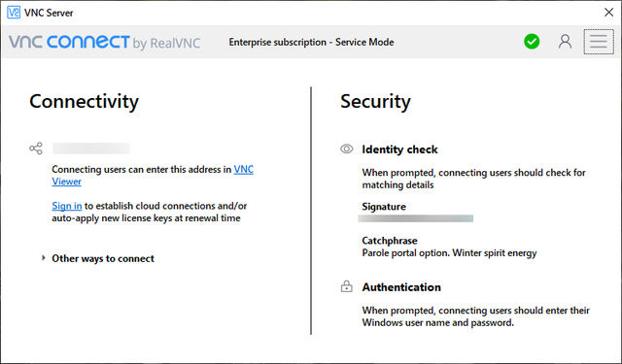The width and height of the screenshot is (622, 364).
Task: Click the Identity check heading
Action: coord(399,149)
